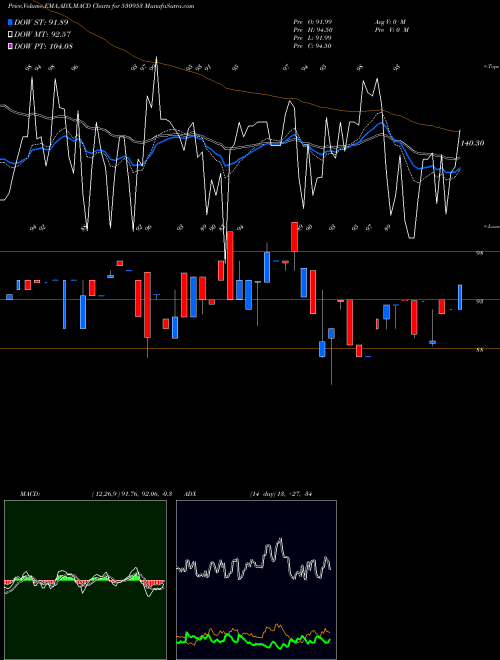The width and height of the screenshot is (500, 660).
Task: Click the '<Lows' marker label
Action: coord(491,226)
